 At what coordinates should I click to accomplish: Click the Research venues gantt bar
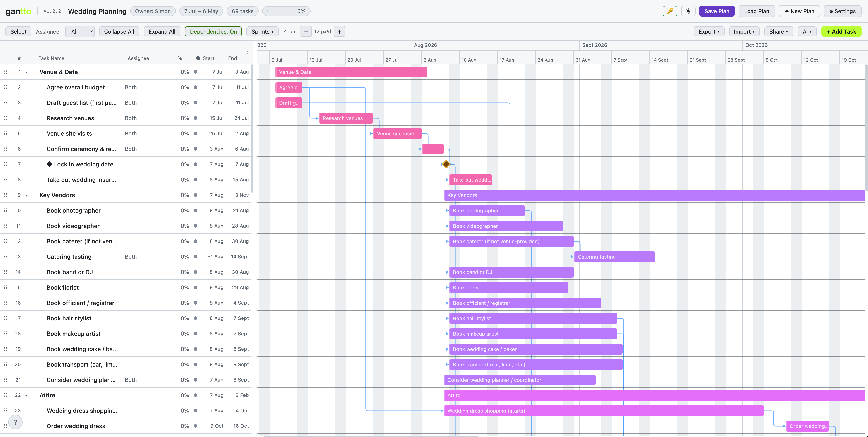[346, 118]
